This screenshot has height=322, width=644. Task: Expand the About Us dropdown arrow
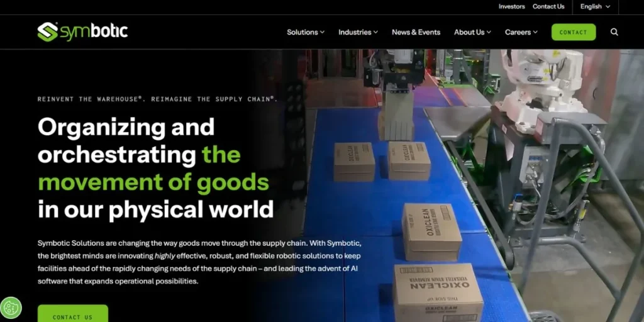click(x=489, y=32)
